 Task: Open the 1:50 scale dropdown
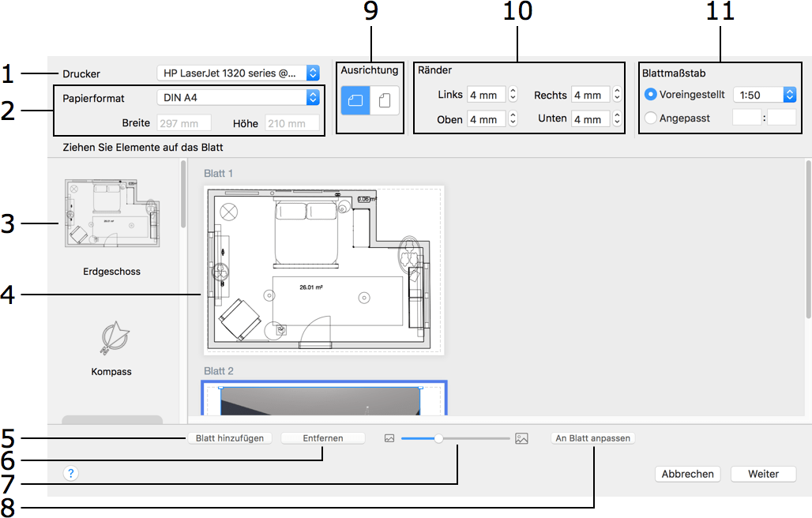(x=765, y=95)
